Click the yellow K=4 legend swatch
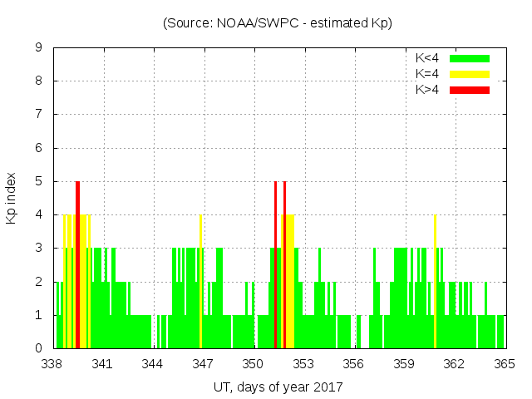This screenshot has height=399, width=532. coord(470,74)
